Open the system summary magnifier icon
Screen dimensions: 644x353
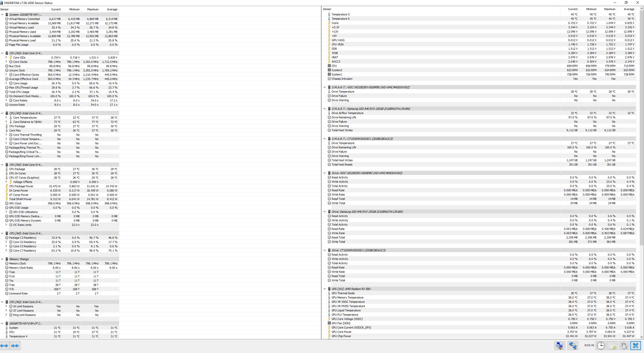pos(560,345)
